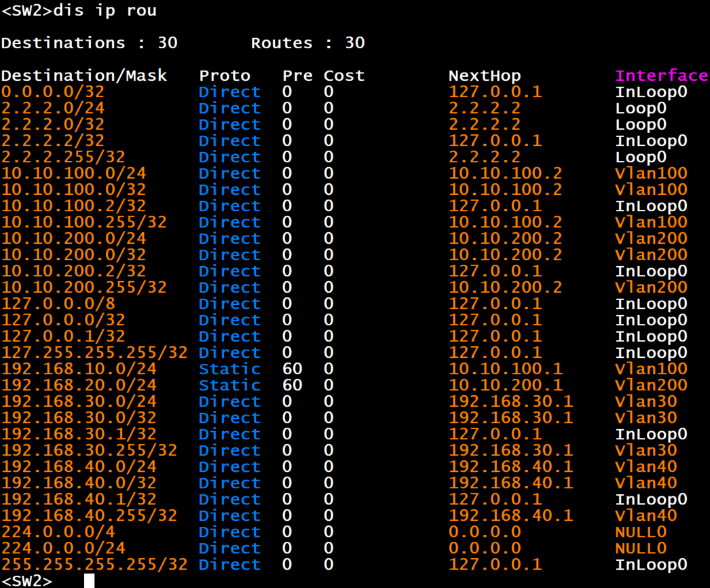710x588 pixels.
Task: Click the 'NextHop' column header
Action: [x=485, y=75]
